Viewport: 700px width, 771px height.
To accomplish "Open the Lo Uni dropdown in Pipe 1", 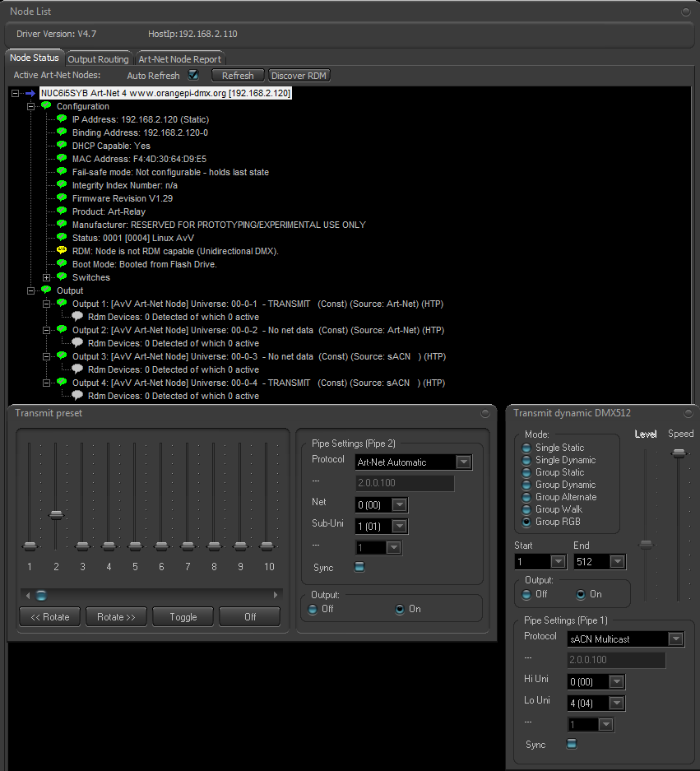I will pos(616,704).
